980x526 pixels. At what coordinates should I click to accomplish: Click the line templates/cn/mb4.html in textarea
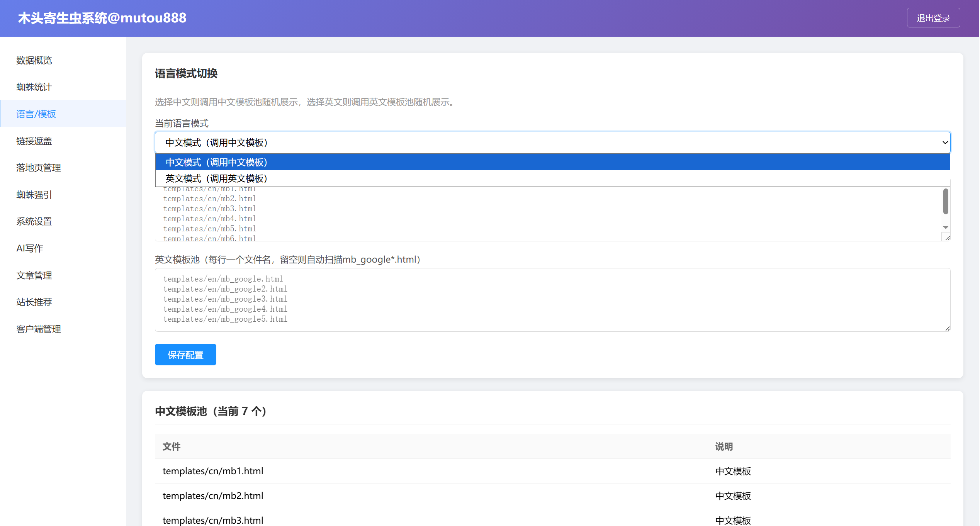click(210, 219)
